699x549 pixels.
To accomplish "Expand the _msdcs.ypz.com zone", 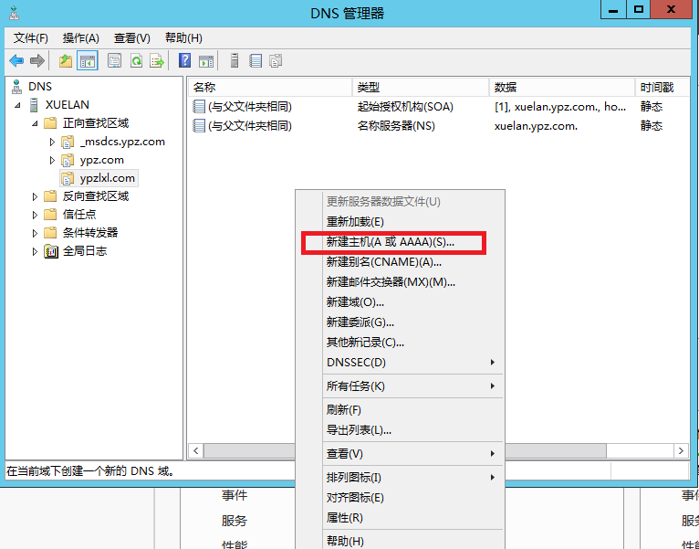I will click(x=52, y=142).
